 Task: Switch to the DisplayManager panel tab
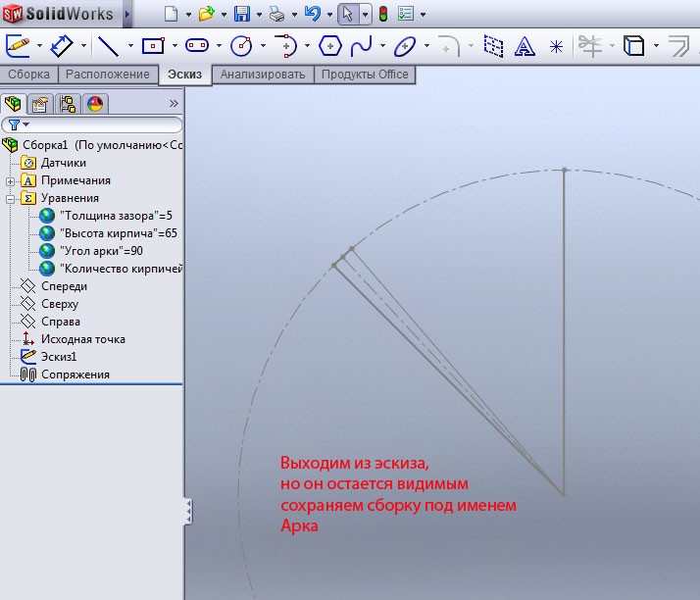click(95, 103)
